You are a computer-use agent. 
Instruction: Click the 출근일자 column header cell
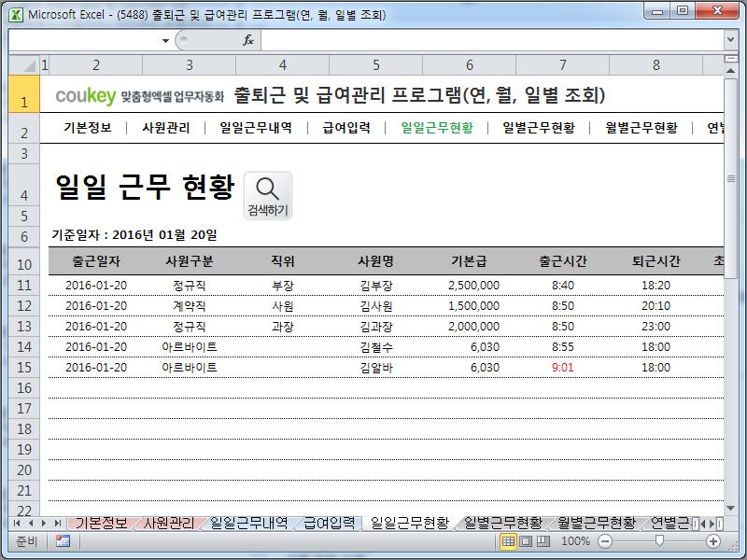point(96,261)
